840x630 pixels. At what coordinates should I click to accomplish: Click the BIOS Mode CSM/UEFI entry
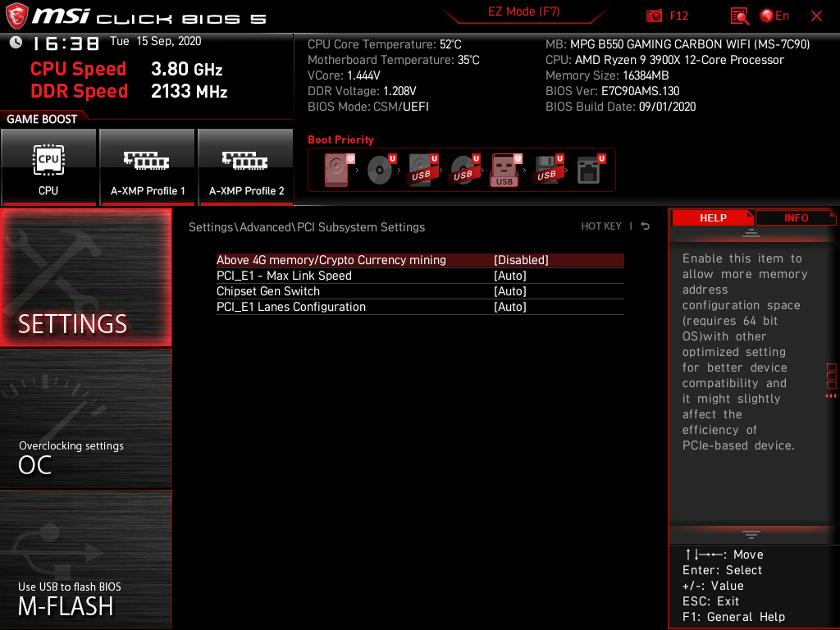368,107
